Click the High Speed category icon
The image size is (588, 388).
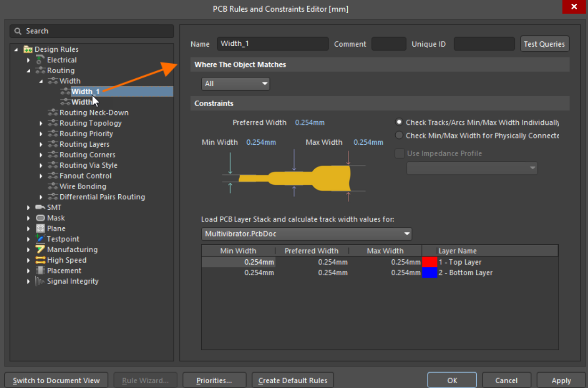pos(41,260)
